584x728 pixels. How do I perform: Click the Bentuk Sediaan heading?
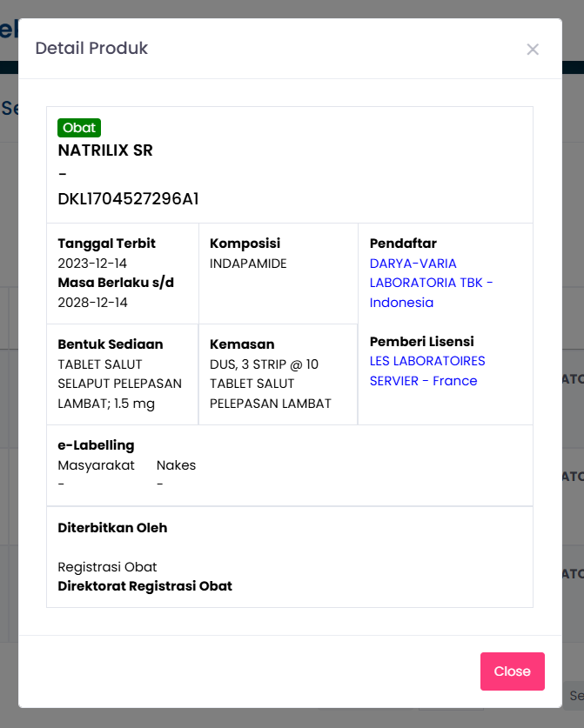coord(111,344)
